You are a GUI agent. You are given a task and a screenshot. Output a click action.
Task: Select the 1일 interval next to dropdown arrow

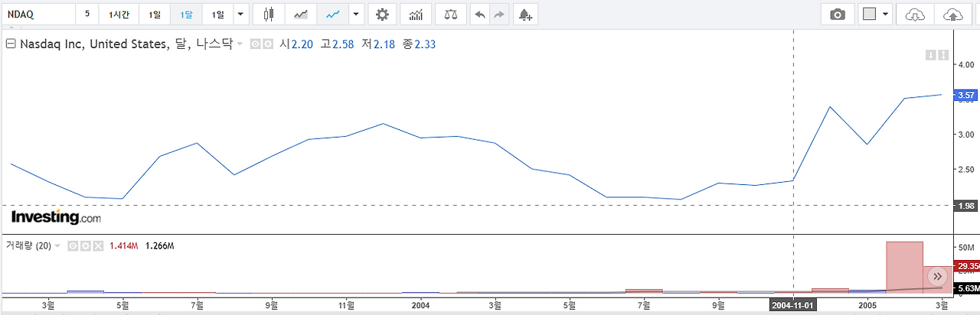(x=218, y=15)
